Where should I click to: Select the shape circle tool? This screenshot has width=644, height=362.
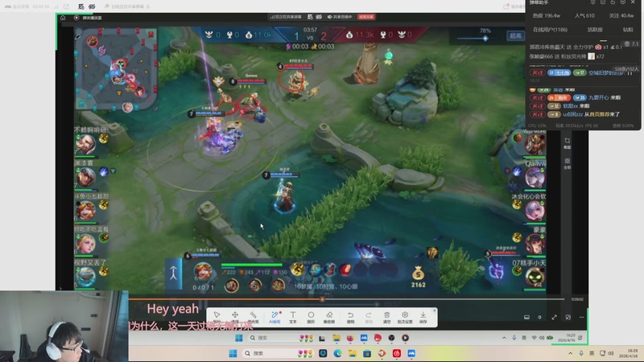coord(311,316)
